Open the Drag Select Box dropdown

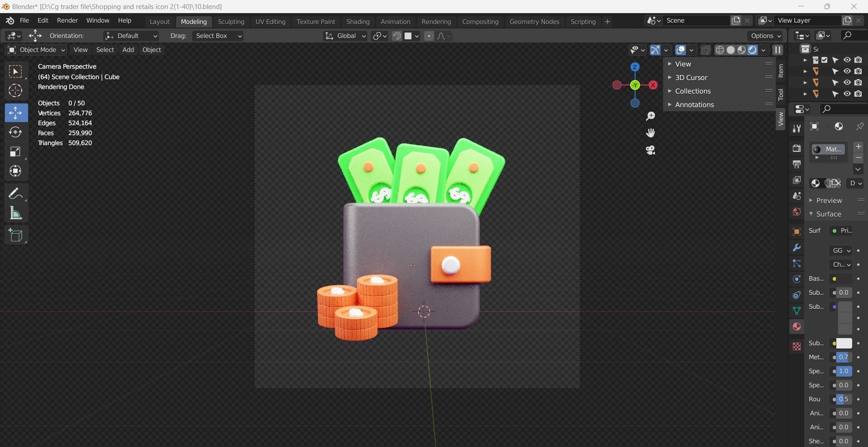click(218, 36)
